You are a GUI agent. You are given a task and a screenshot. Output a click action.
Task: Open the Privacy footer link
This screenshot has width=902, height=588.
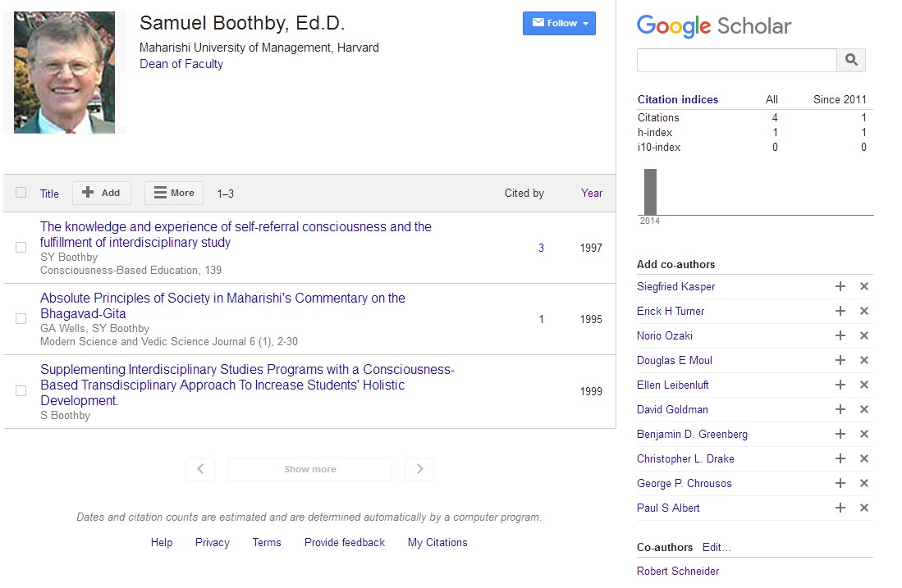click(x=213, y=542)
